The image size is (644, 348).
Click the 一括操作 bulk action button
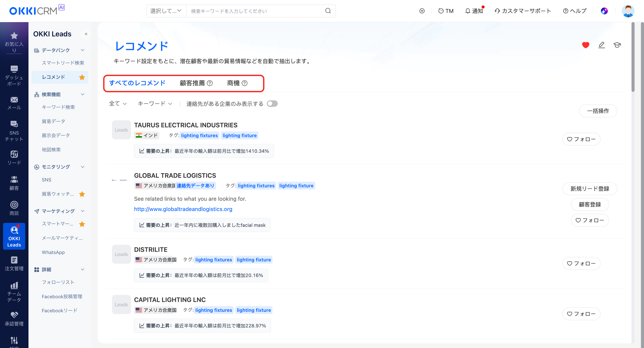pyautogui.click(x=598, y=111)
